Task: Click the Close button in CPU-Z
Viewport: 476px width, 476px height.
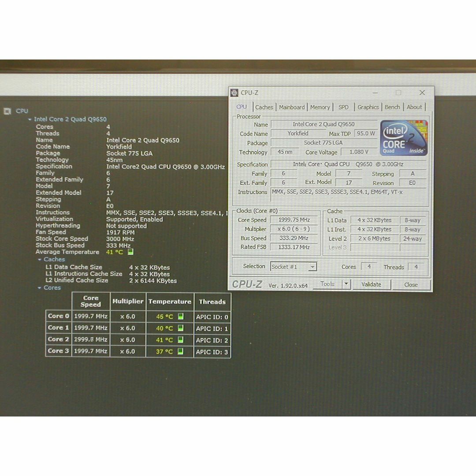Action: tap(411, 285)
